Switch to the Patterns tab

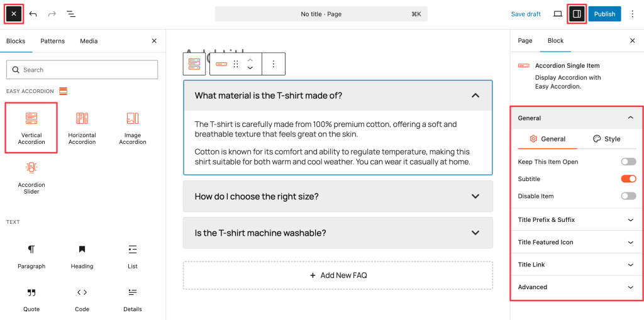(x=53, y=41)
